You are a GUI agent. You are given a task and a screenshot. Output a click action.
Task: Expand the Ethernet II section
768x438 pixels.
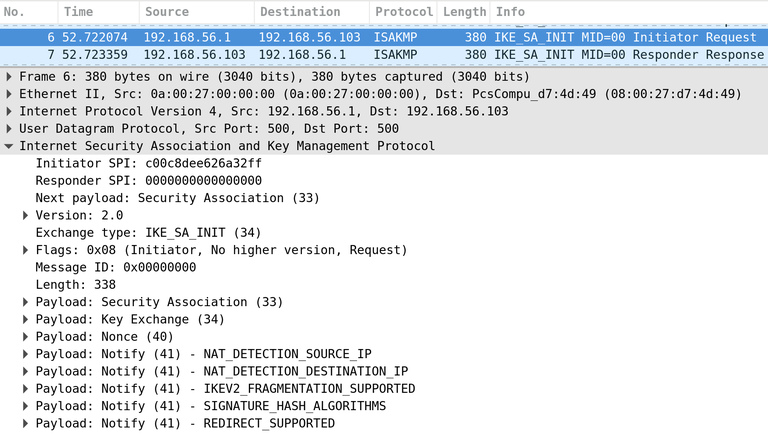pyautogui.click(x=8, y=94)
